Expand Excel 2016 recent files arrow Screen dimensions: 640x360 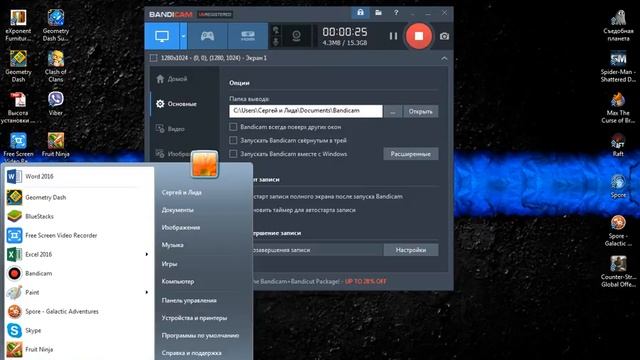click(147, 254)
